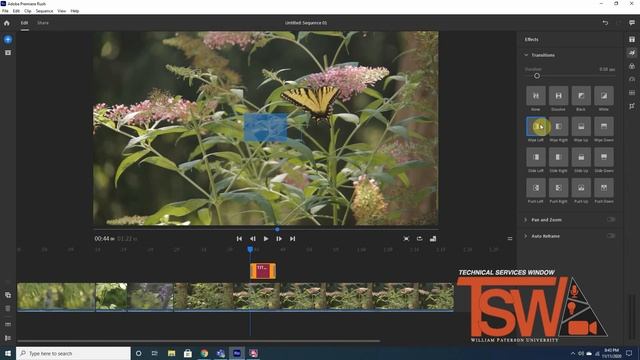Viewport: 640px width, 360px height.
Task: Apply the Slide Right transition
Action: [558, 157]
